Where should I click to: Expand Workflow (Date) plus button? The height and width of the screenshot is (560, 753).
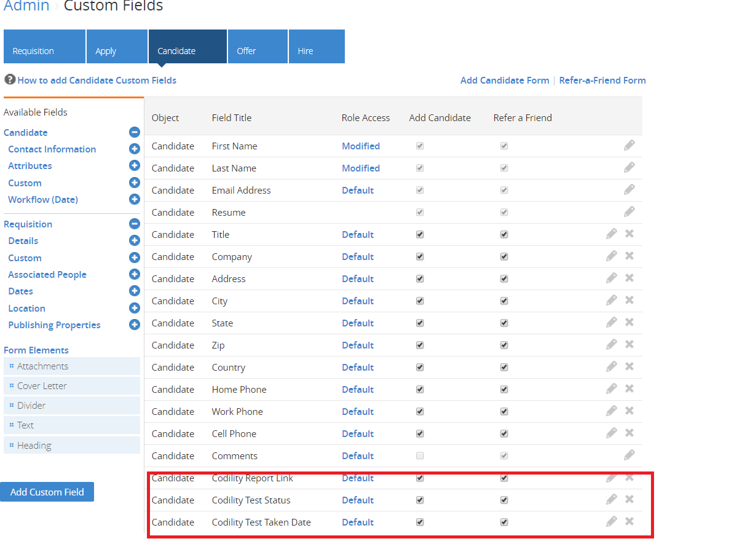pyautogui.click(x=135, y=199)
